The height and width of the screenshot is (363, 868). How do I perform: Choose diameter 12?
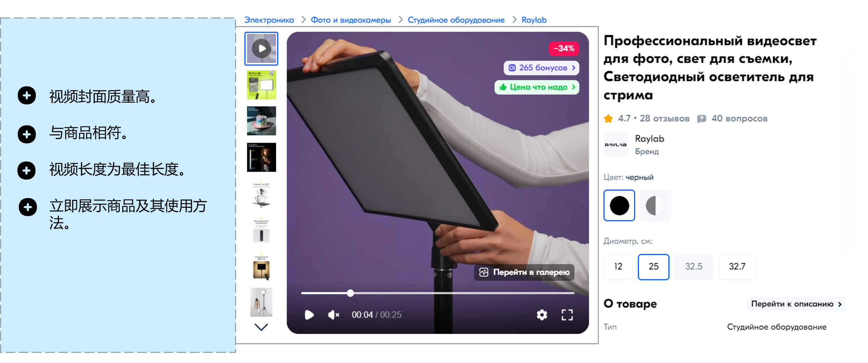618,267
